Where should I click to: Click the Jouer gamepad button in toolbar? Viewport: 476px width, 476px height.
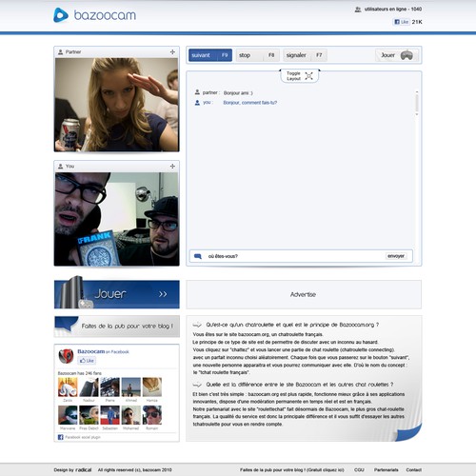point(397,55)
